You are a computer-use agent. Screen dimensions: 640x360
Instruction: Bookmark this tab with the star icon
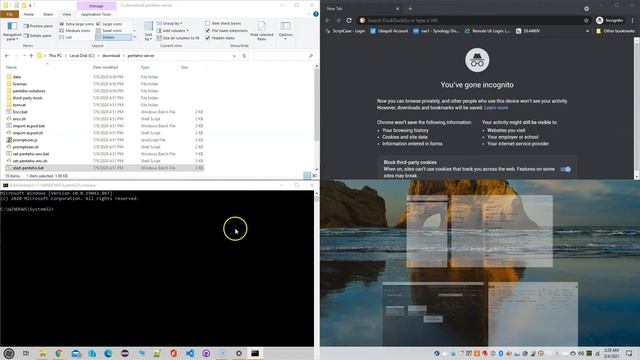586,20
